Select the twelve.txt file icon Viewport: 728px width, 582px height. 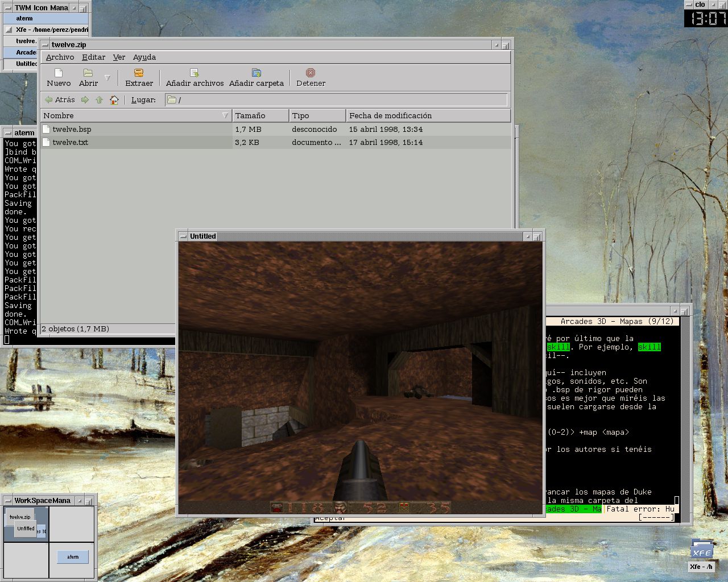point(47,142)
